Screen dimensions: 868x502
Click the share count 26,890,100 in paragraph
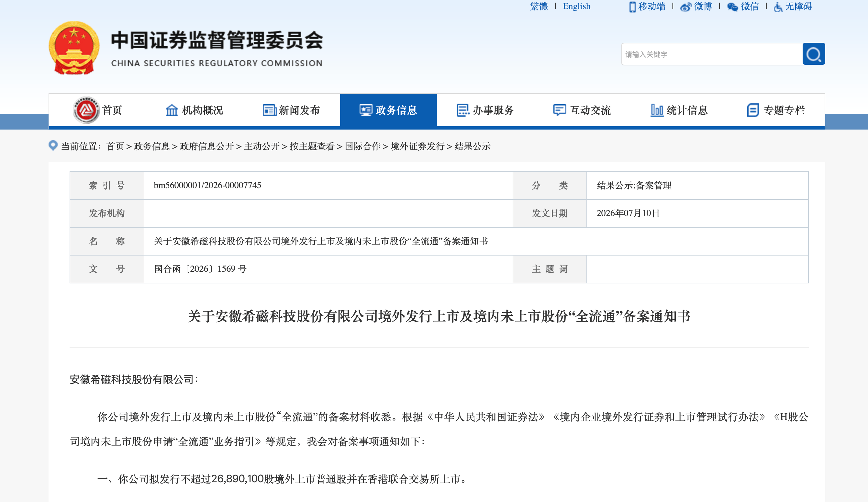237,479
